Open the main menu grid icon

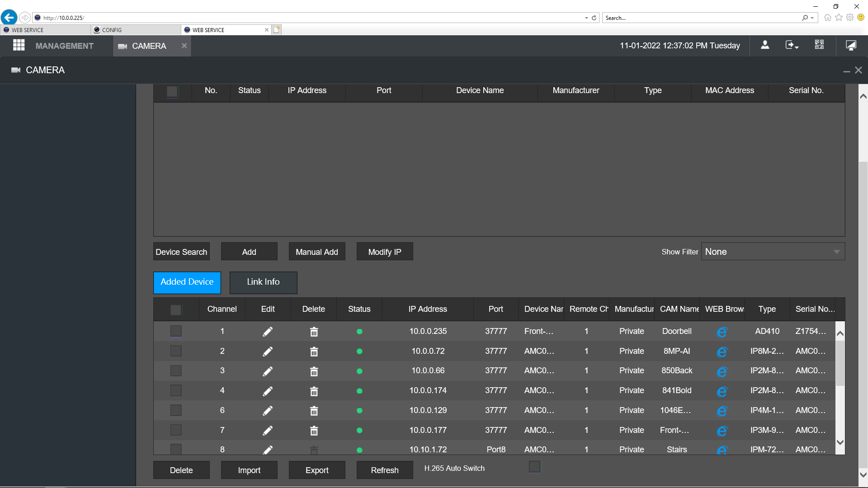pyautogui.click(x=19, y=45)
